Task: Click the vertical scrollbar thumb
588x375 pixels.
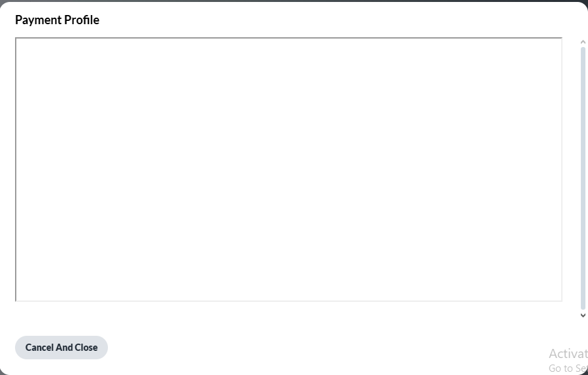Action: click(x=583, y=176)
